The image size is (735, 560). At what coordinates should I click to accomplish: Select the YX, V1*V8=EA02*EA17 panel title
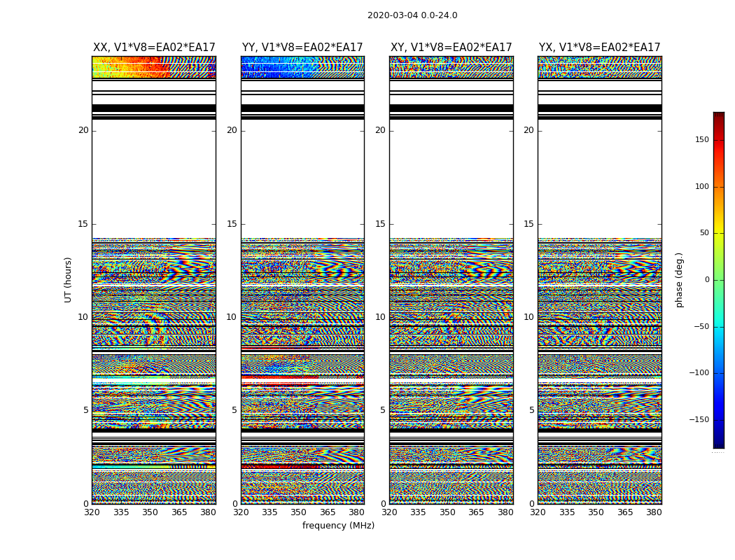pos(599,48)
